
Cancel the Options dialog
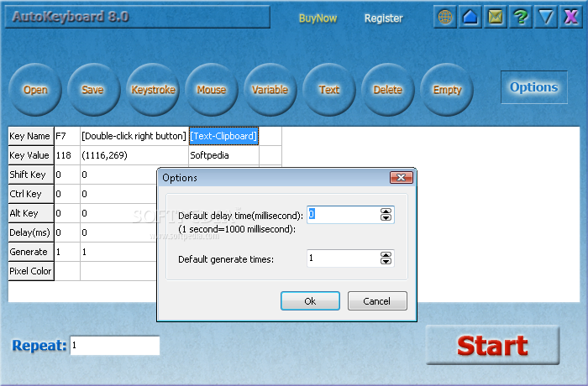pos(377,301)
